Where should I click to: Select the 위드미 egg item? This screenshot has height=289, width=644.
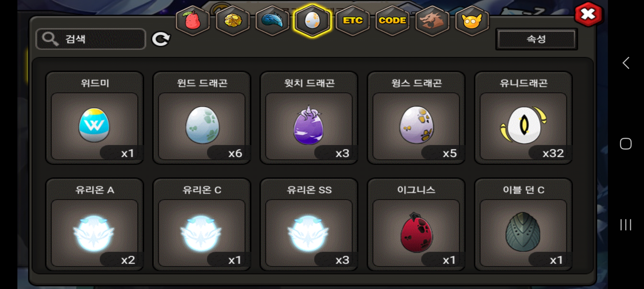95,118
